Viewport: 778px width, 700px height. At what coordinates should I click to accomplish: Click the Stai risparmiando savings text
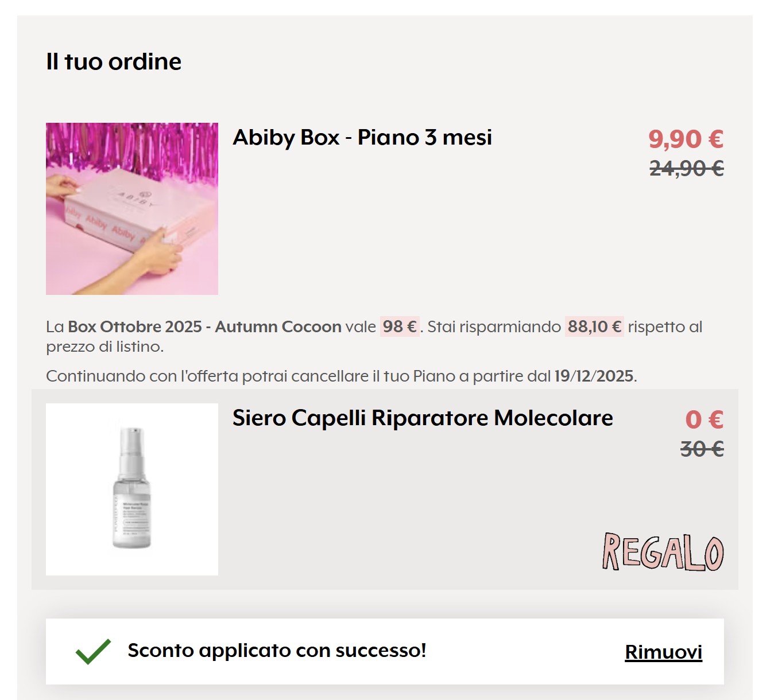[494, 326]
